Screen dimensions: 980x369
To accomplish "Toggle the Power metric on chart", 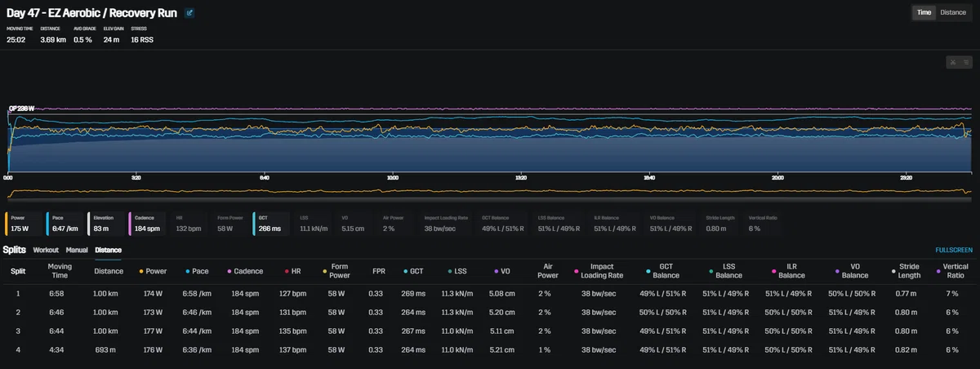I will pos(23,225).
